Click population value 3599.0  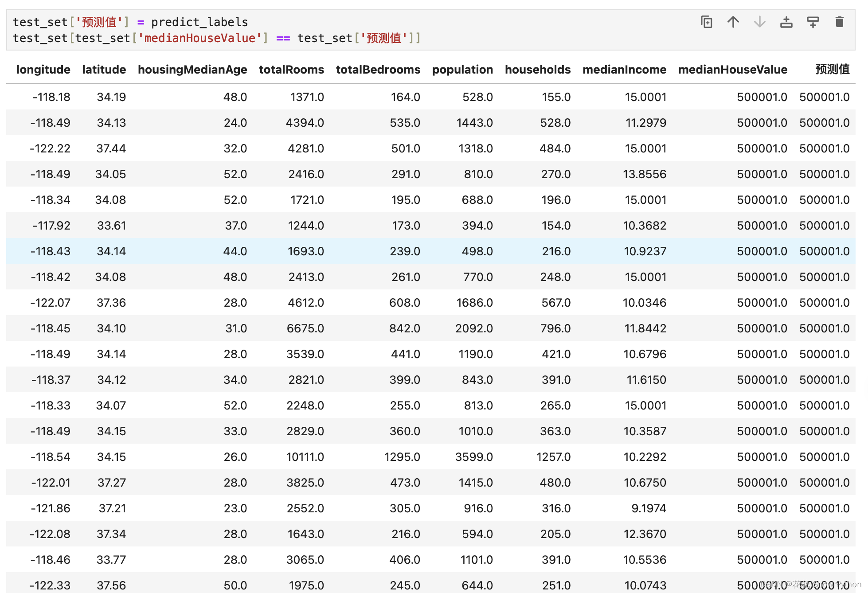pos(474,457)
